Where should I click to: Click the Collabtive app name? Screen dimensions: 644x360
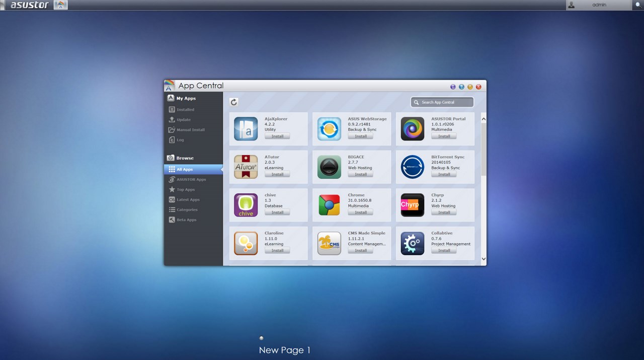[x=442, y=233]
